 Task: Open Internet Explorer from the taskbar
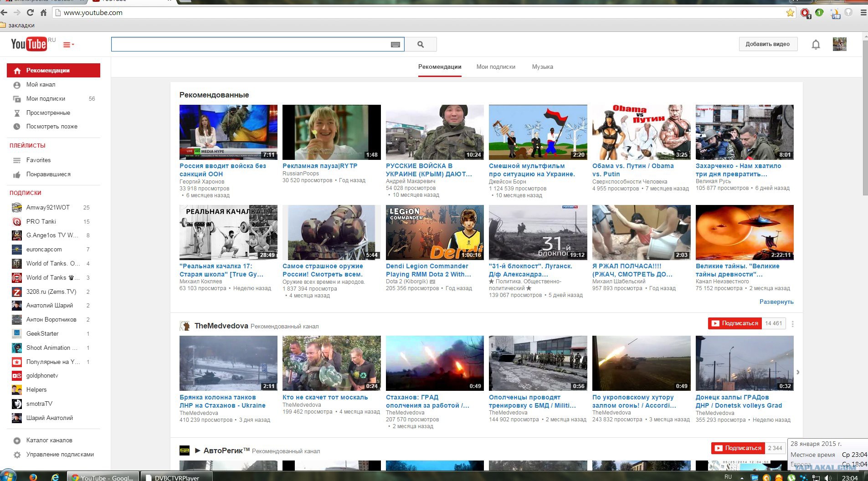[x=55, y=477]
